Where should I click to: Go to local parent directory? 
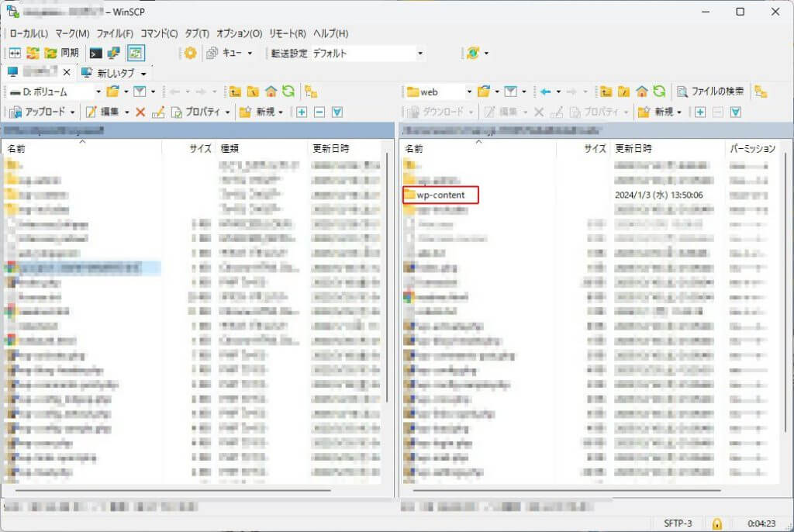235,92
